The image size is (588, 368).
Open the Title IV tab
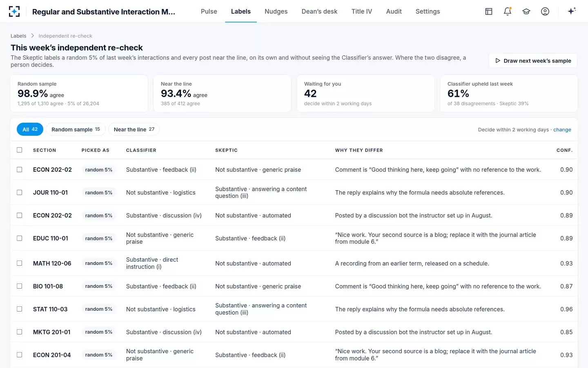click(x=362, y=11)
